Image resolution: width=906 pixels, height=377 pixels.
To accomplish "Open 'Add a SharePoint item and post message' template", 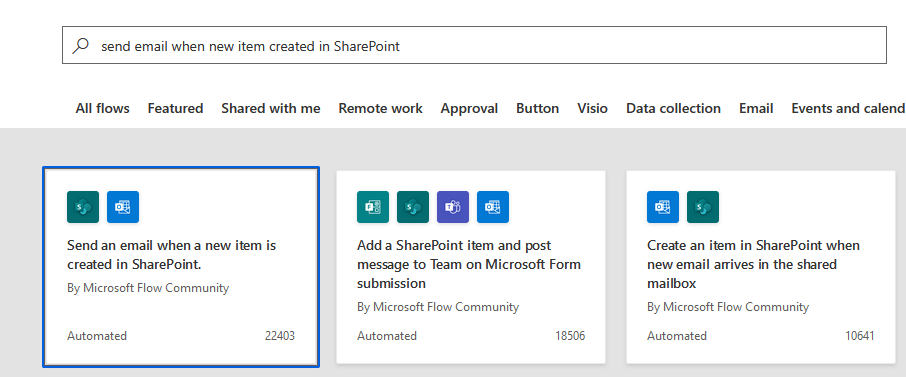I will point(471,267).
